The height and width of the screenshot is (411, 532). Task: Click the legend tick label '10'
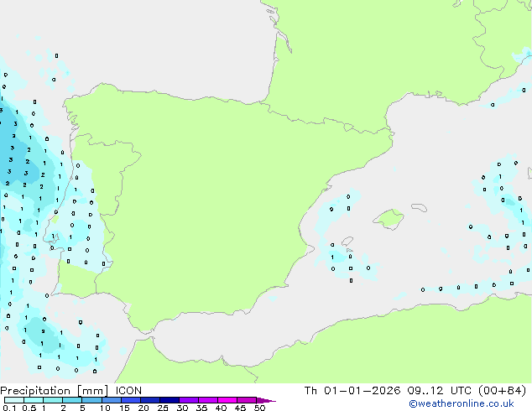click(x=105, y=408)
